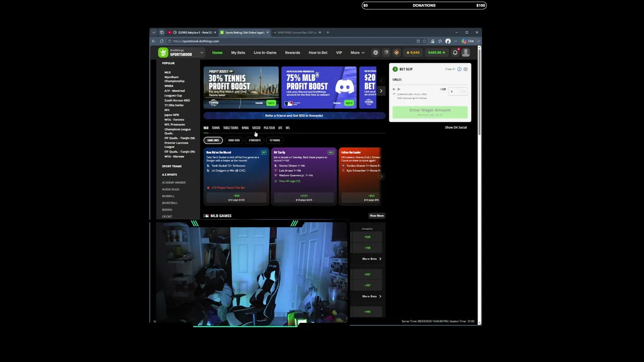Open the 9,043 crowns balance
The width and height of the screenshot is (644, 362).
pyautogui.click(x=413, y=52)
